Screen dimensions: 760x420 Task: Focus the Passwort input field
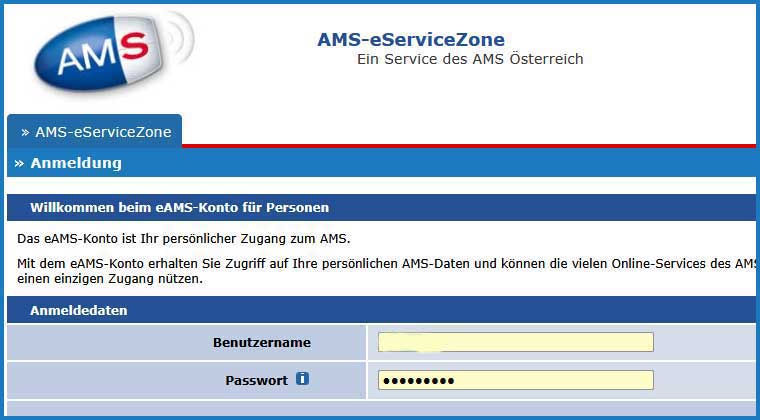point(515,380)
